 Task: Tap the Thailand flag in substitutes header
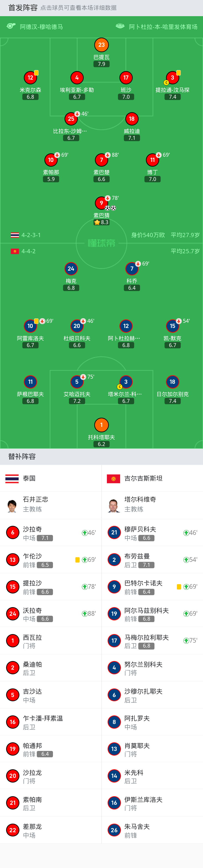[x=12, y=479]
